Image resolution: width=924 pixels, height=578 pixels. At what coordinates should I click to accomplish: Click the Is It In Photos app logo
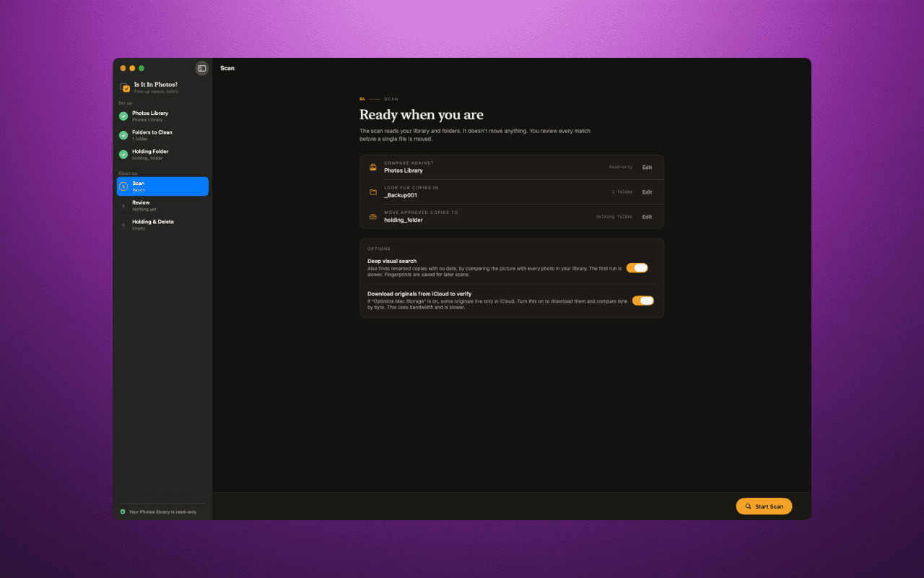[125, 87]
